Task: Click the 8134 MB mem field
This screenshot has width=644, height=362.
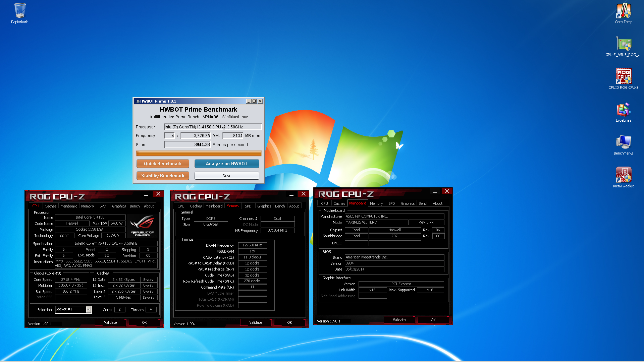Action: 233,136
